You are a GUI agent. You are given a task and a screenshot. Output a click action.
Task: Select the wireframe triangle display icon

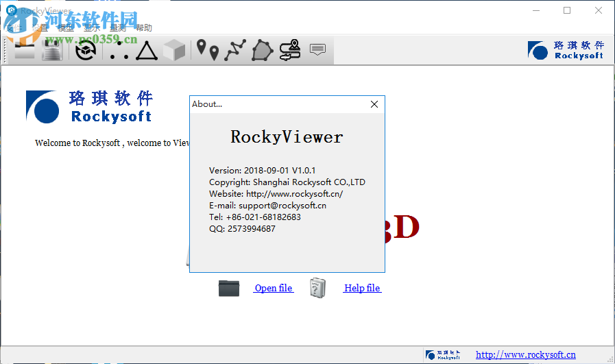(146, 51)
